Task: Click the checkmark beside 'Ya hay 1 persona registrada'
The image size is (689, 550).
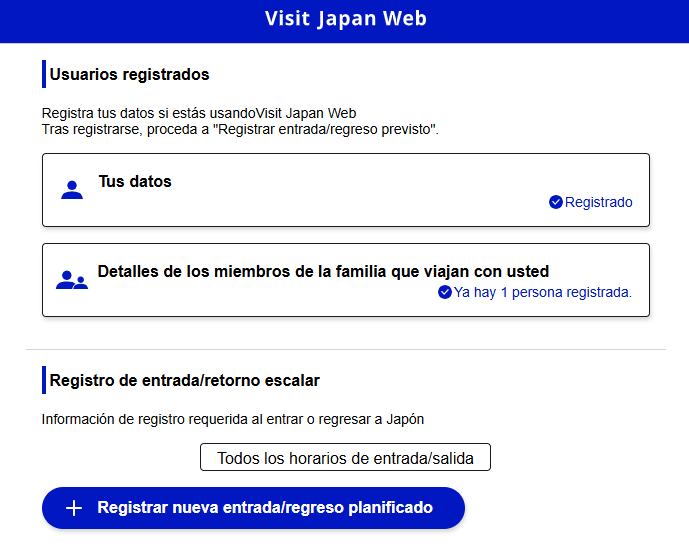Action: [x=445, y=292]
